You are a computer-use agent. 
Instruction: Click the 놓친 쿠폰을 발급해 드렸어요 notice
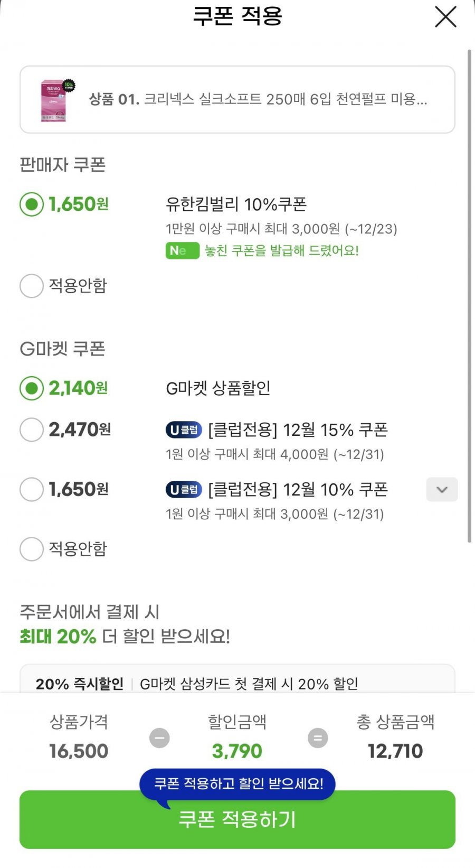point(282,250)
